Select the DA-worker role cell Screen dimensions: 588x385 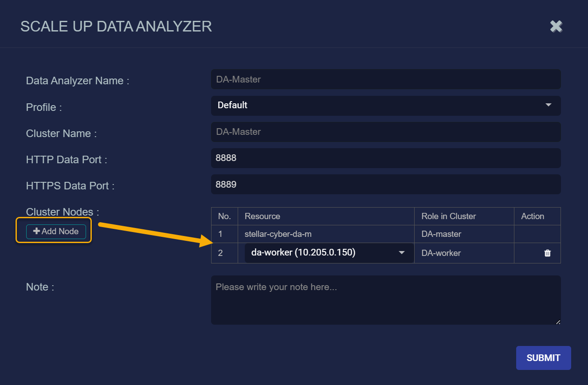coord(441,253)
